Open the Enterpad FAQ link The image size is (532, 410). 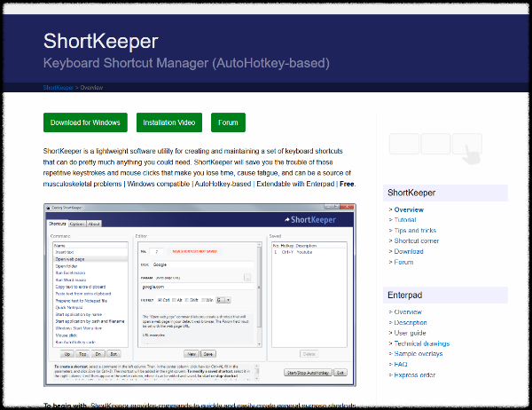(x=401, y=364)
